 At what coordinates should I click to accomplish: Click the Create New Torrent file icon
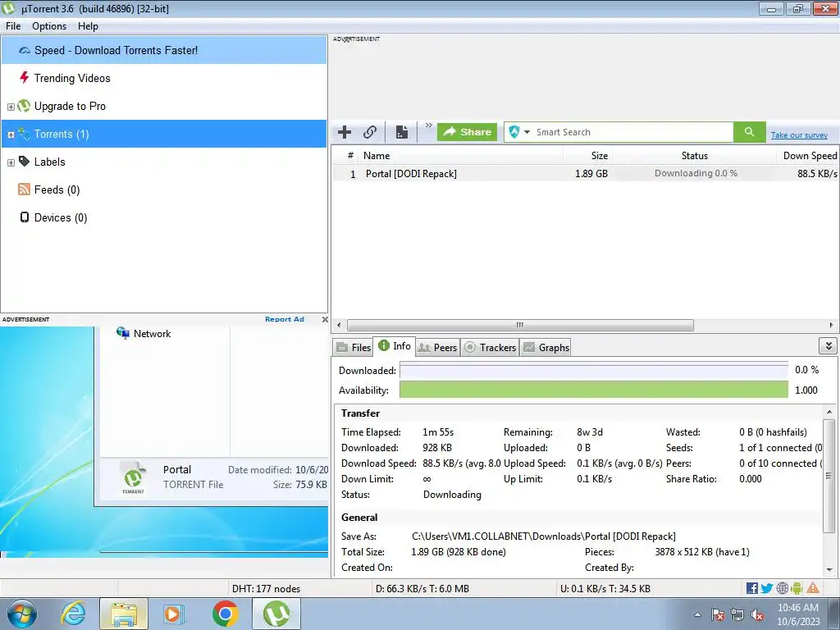(402, 132)
